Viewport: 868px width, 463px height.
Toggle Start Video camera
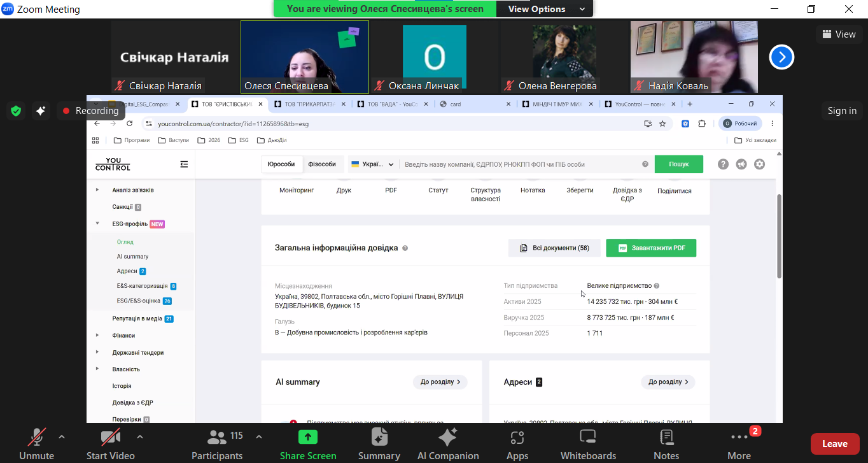click(111, 444)
